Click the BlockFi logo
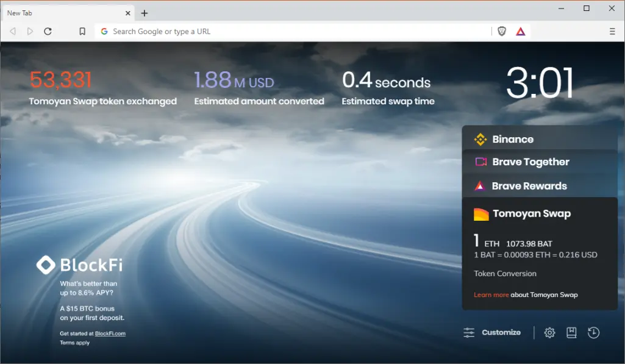625x364 pixels. pos(79,265)
